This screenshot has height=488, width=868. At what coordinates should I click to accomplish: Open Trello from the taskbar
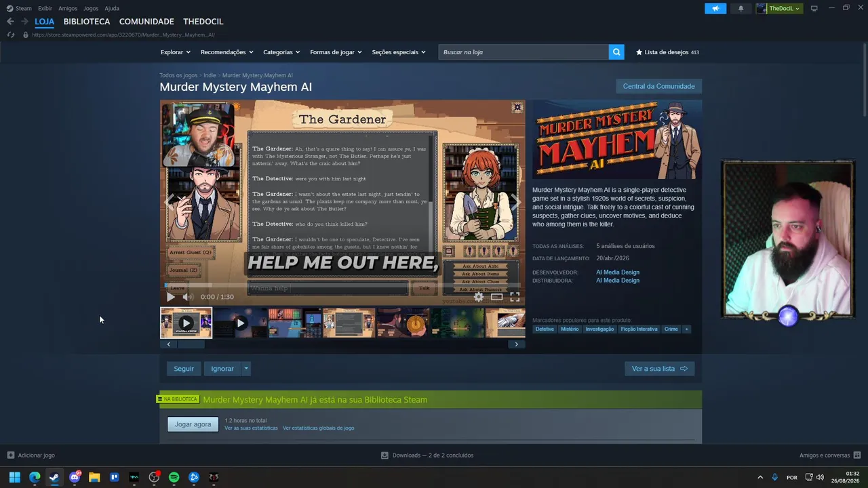pyautogui.click(x=114, y=477)
